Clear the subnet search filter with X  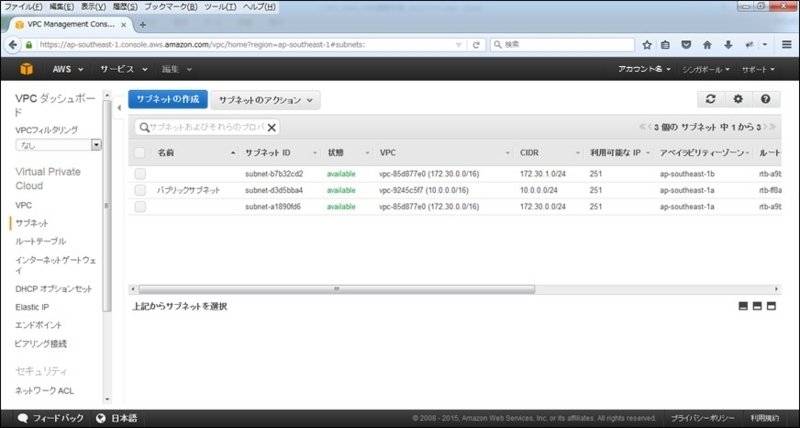[272, 128]
